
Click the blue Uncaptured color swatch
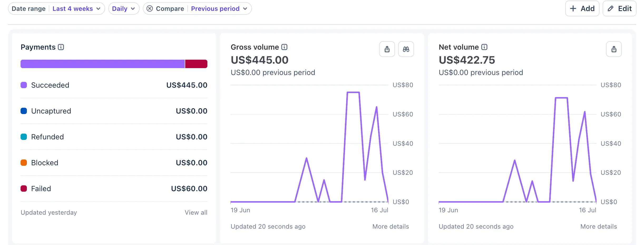tap(24, 111)
